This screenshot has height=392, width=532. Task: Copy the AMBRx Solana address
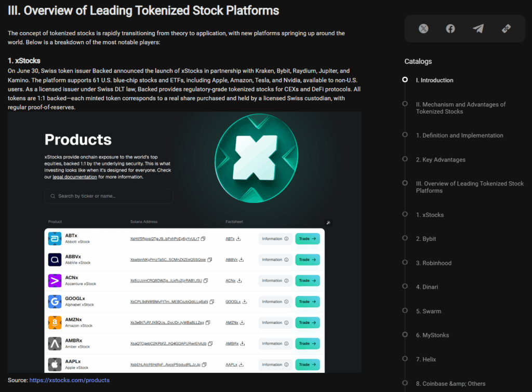click(x=210, y=344)
